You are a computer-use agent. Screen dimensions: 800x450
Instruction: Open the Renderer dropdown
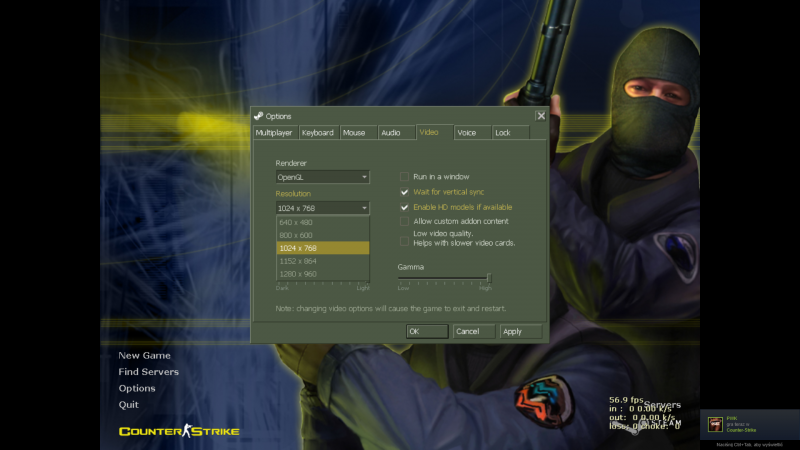(x=323, y=177)
